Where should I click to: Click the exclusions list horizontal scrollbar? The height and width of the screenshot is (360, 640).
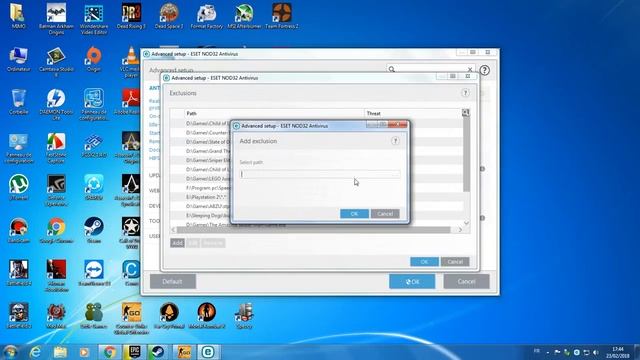(313, 230)
